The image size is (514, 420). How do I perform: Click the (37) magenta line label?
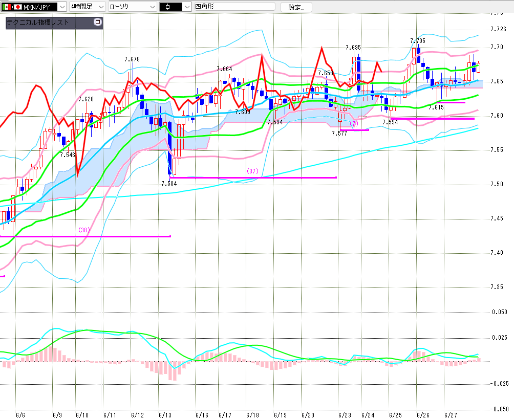point(253,171)
